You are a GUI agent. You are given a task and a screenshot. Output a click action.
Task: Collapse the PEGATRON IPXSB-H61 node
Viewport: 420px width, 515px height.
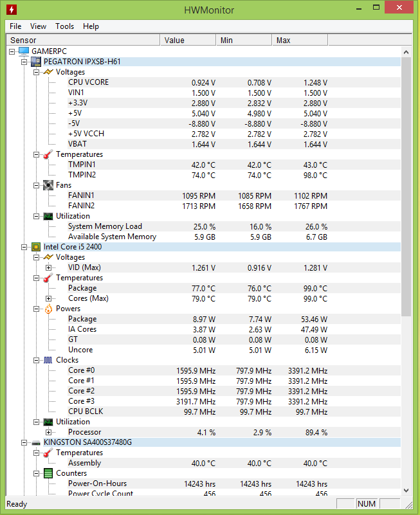24,62
